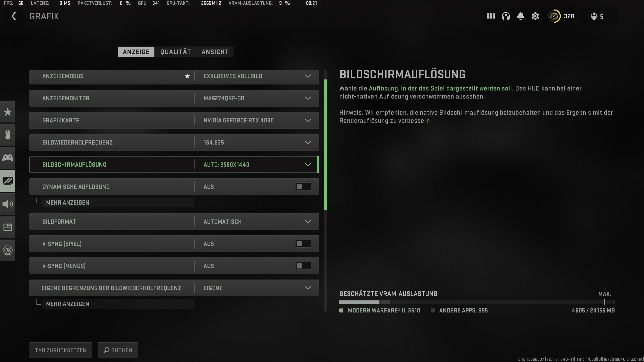
Task: Open audio settings speaker icon
Action: click(x=8, y=204)
